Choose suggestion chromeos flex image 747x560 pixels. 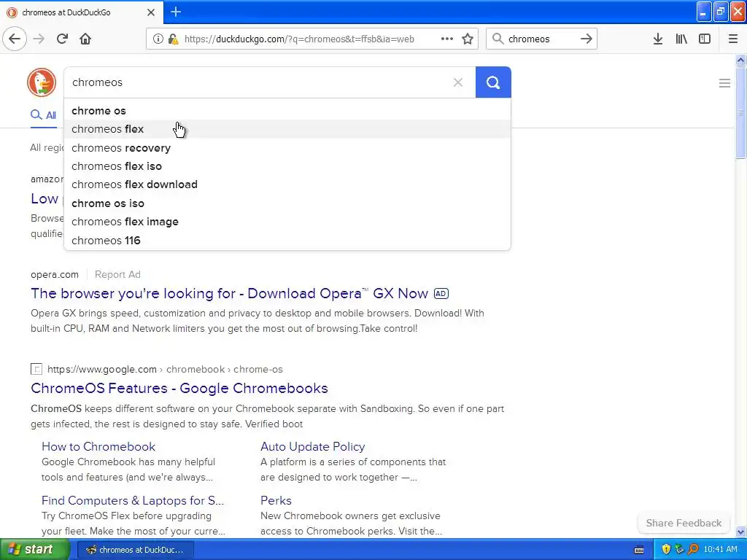287,222
